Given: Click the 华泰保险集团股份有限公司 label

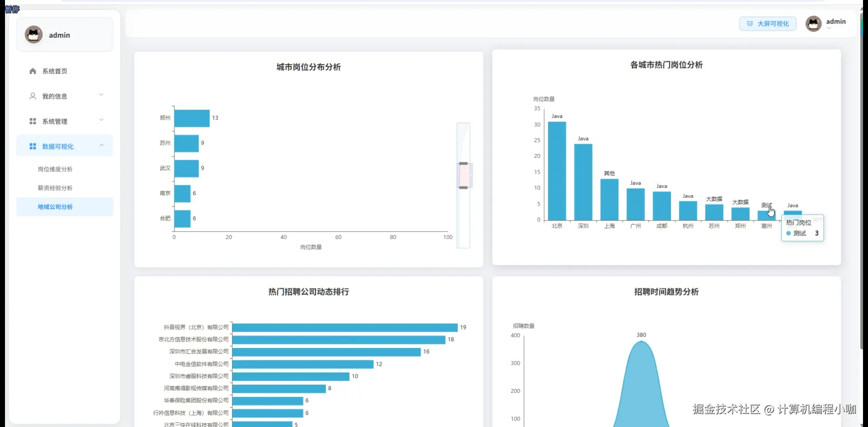Looking at the screenshot, I should pos(196,401).
